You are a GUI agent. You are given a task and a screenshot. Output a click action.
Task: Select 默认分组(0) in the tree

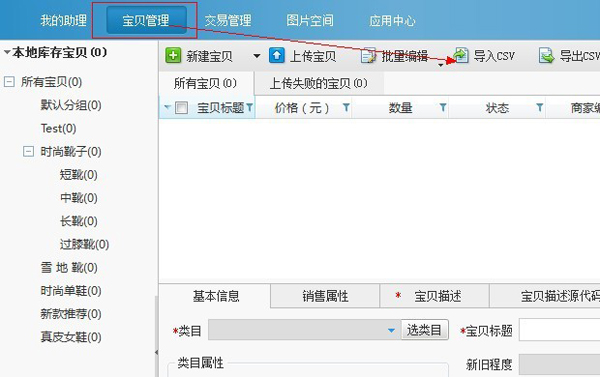point(71,105)
